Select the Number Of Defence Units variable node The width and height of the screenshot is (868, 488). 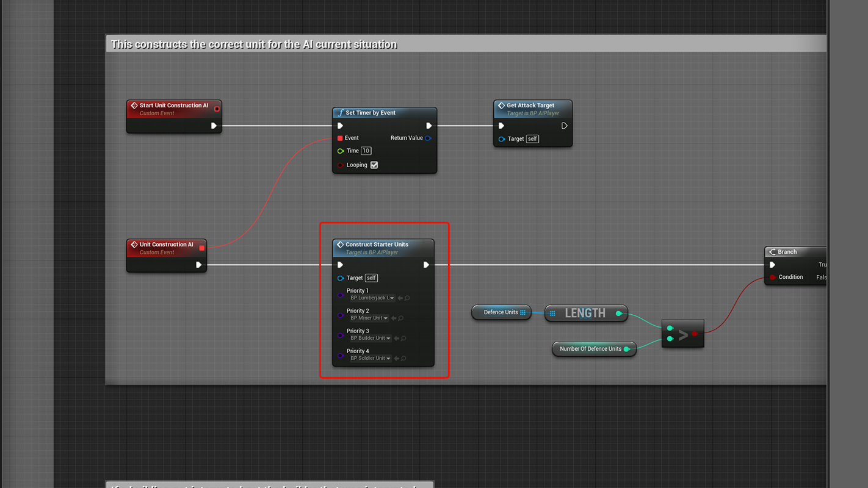(590, 349)
